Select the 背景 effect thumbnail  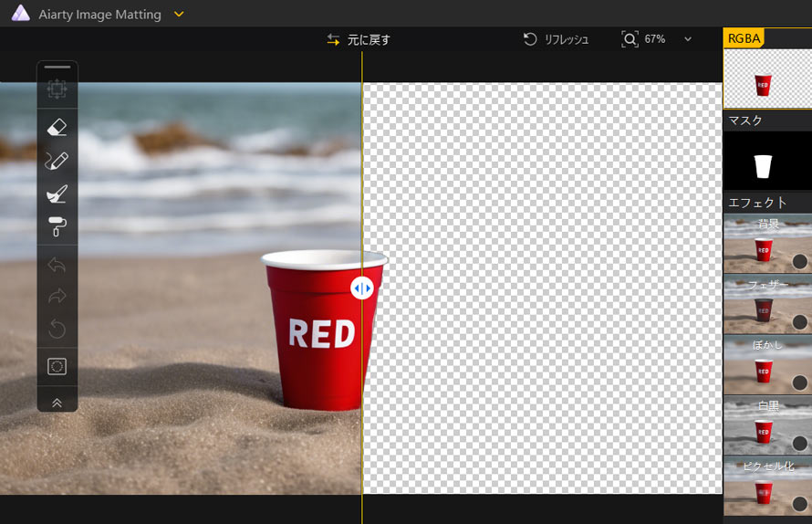point(767,244)
